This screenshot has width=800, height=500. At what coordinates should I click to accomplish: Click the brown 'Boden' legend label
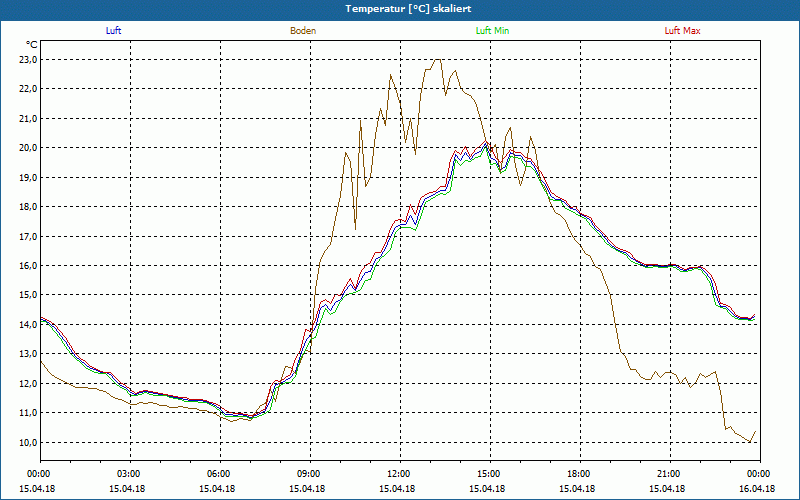(303, 31)
